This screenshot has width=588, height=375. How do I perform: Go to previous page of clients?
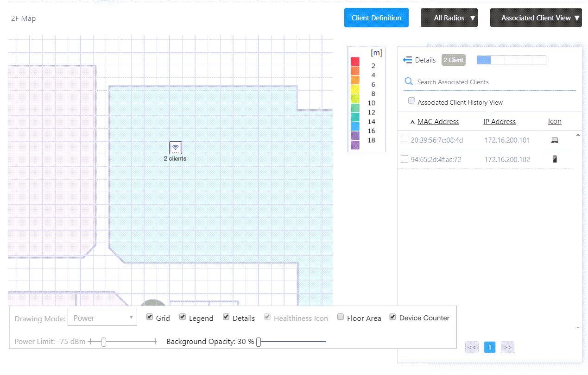472,347
